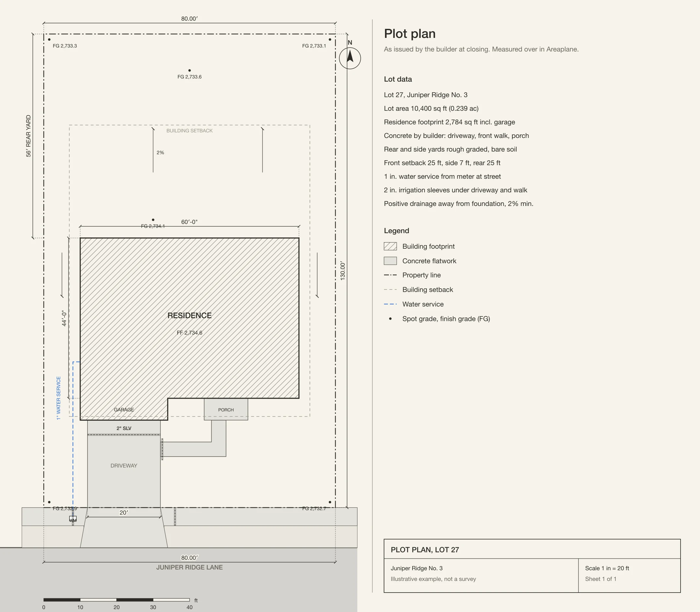The width and height of the screenshot is (700, 612).
Task: Click the 20' driveway width dimension
Action: coord(124,513)
